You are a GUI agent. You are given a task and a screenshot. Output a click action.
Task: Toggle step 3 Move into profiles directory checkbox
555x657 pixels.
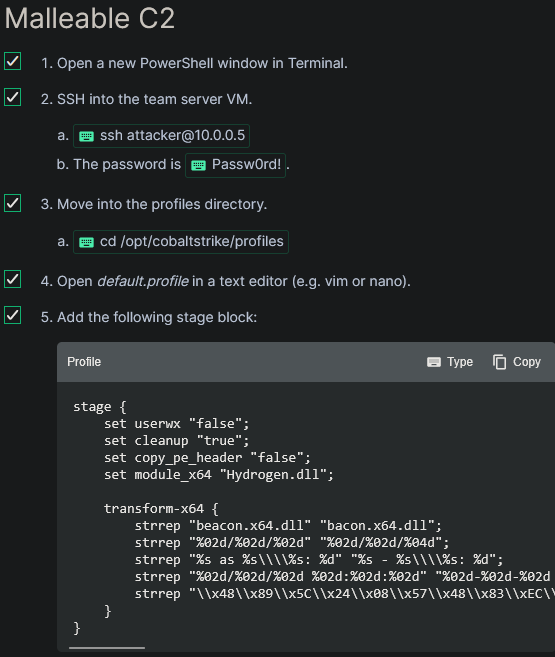[13, 203]
